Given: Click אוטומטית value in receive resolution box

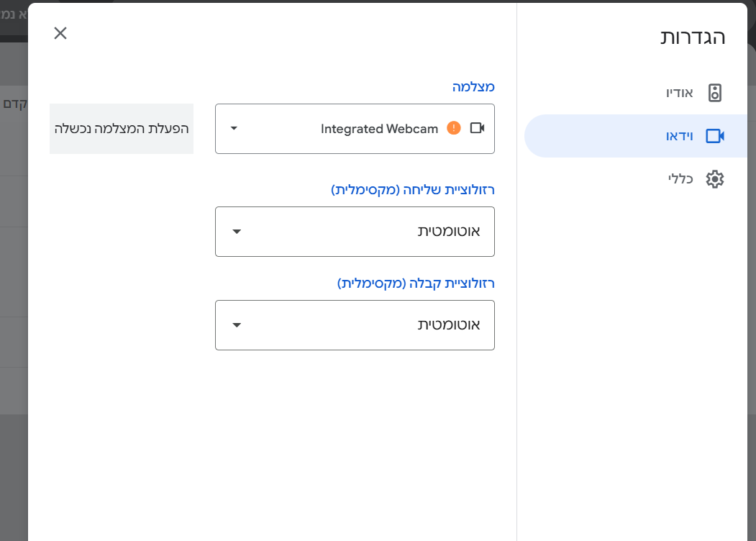Looking at the screenshot, I should tap(449, 325).
